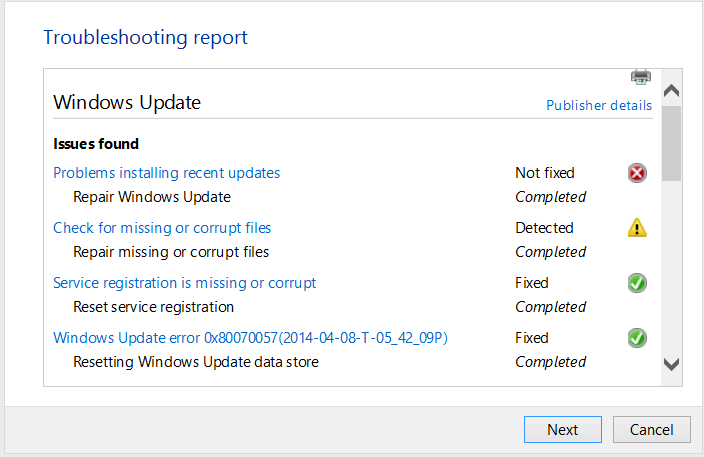704x457 pixels.
Task: Click Fixed status beside error 0x80070057
Action: click(532, 338)
